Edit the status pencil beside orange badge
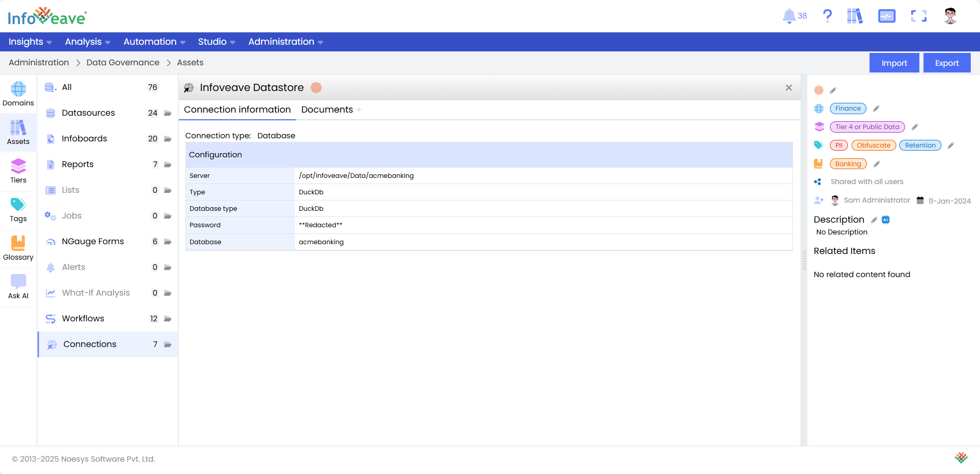This screenshot has width=980, height=474. coord(833,90)
